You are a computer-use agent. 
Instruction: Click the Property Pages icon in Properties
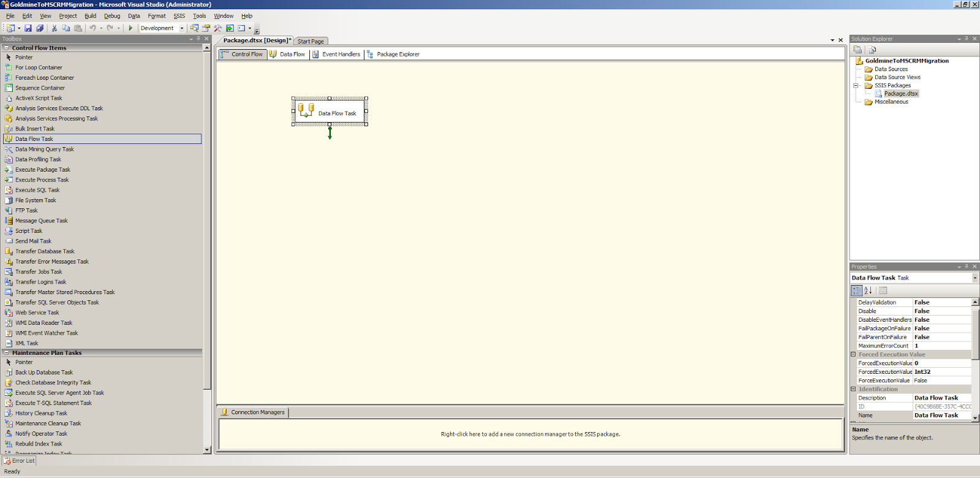click(x=883, y=290)
